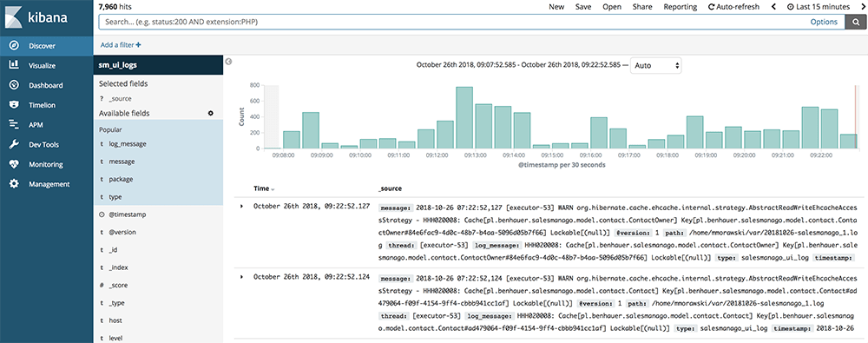Click the question icon beside _source field

pos(102,98)
